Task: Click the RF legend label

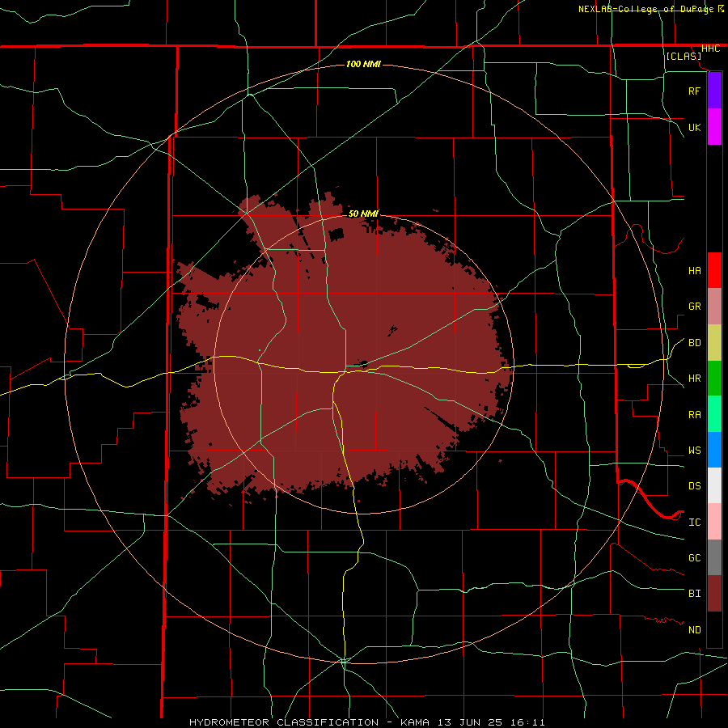Action: click(x=694, y=91)
